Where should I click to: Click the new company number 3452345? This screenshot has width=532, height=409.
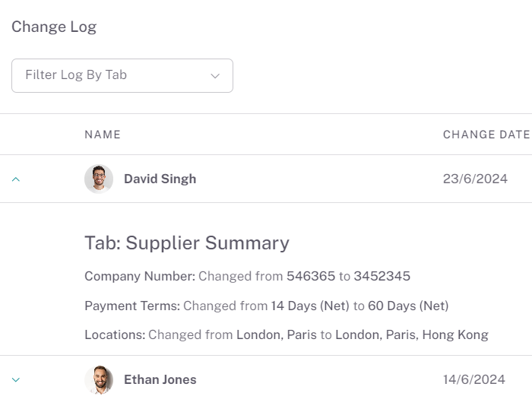382,276
